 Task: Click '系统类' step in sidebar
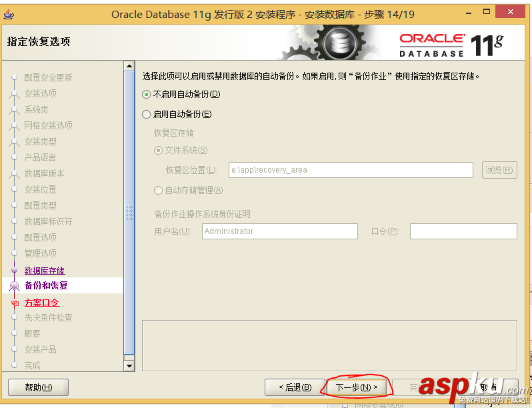[36, 109]
